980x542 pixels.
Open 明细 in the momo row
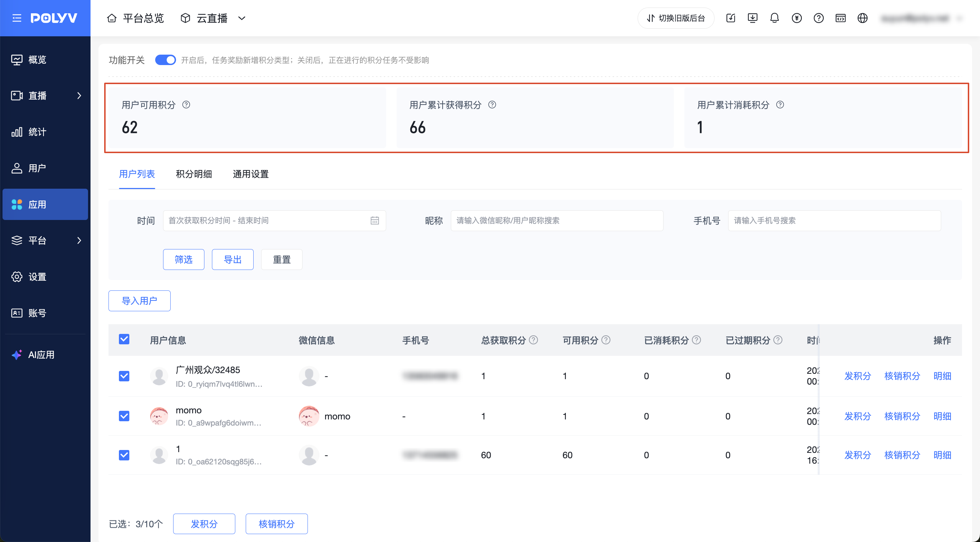pyautogui.click(x=942, y=416)
